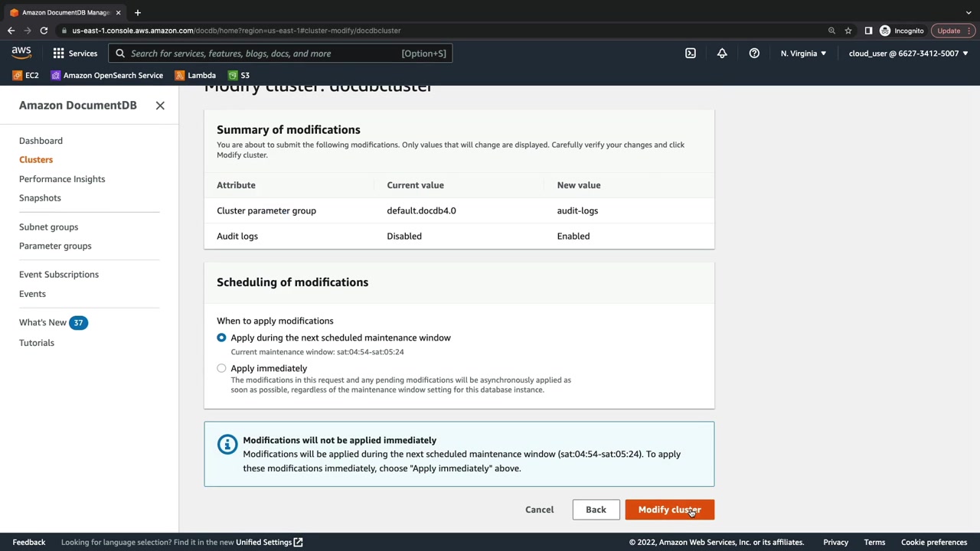980x551 pixels.
Task: Open the help question mark icon
Action: tap(754, 54)
